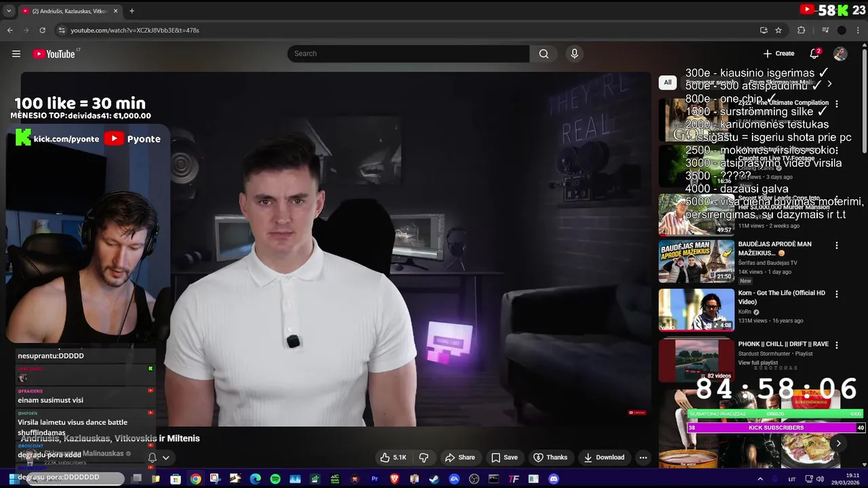Open Šerifas and Baudejas TV channel link
The height and width of the screenshot is (488, 868).
click(768, 262)
